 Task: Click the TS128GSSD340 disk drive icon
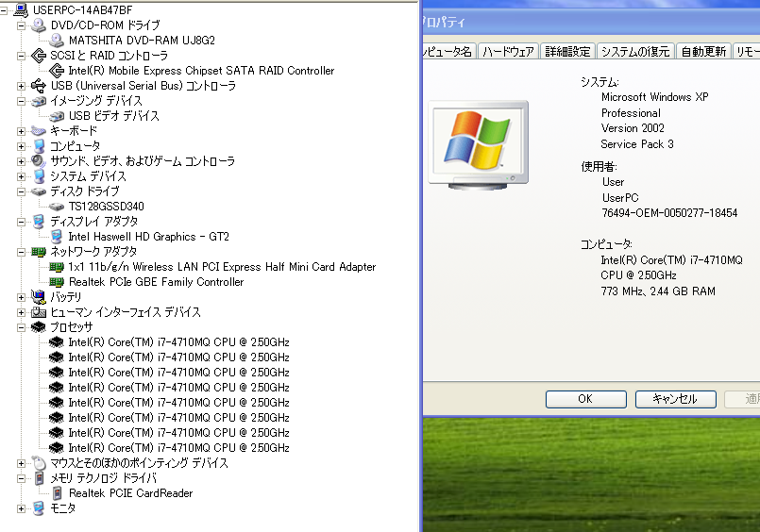(x=57, y=207)
